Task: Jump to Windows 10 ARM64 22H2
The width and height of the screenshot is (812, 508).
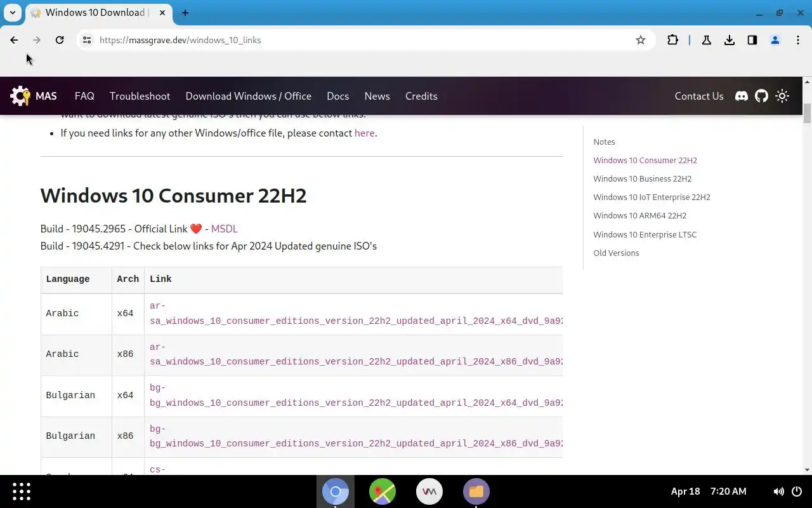Action: pos(639,215)
